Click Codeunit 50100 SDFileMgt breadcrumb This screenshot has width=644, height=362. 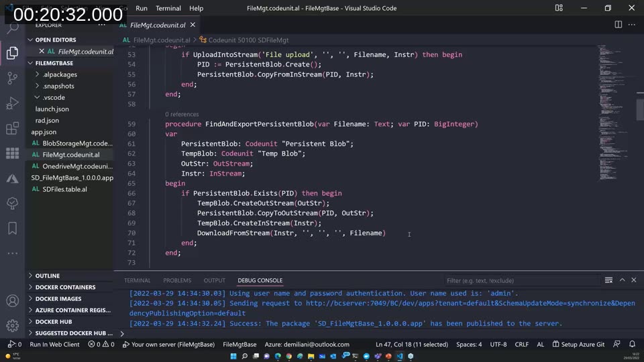(x=244, y=40)
